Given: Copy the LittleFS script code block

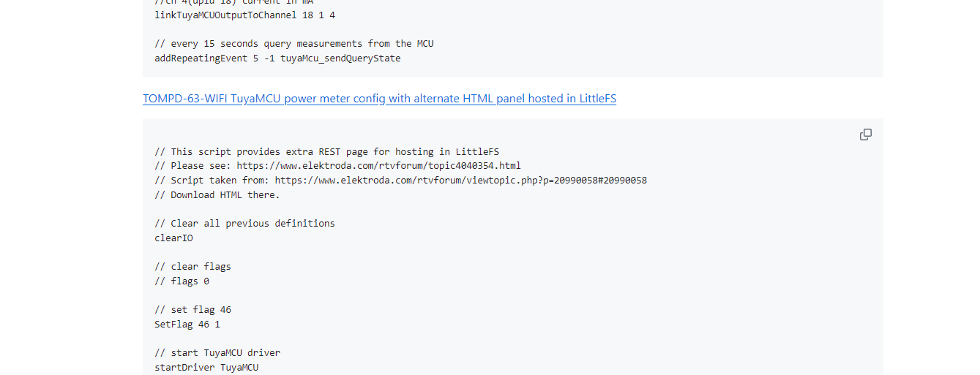Looking at the screenshot, I should tap(865, 135).
